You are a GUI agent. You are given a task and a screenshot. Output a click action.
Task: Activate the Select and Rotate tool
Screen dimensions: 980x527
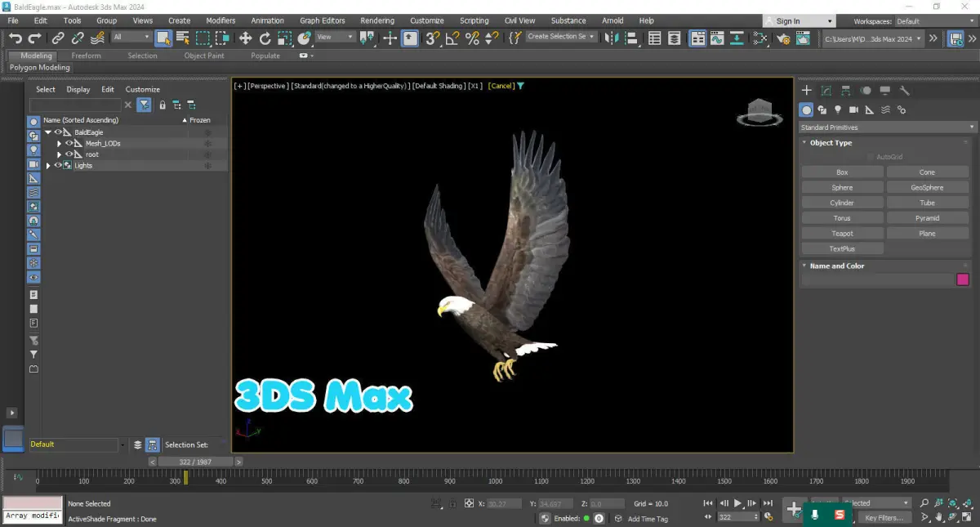tap(265, 38)
